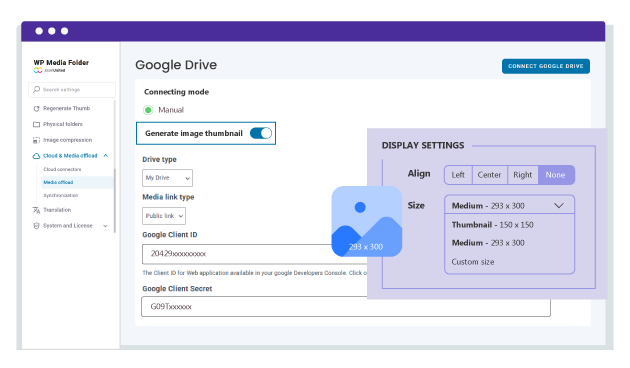Click the Cloud & Media offload cloud icon
630x368 pixels.
point(36,156)
